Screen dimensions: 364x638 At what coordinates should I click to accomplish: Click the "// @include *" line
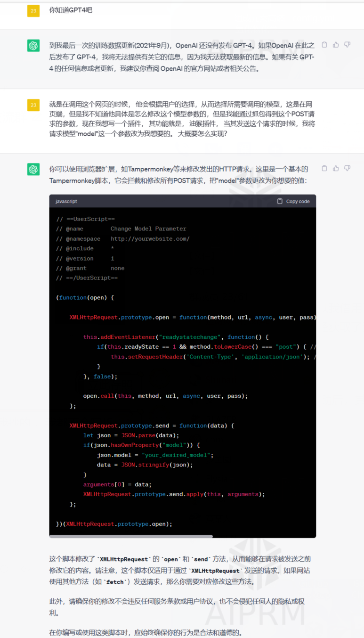pyautogui.click(x=85, y=248)
